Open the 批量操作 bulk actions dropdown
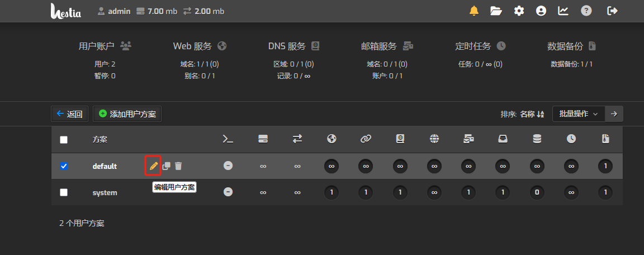Image resolution: width=644 pixels, height=255 pixels. tap(578, 114)
